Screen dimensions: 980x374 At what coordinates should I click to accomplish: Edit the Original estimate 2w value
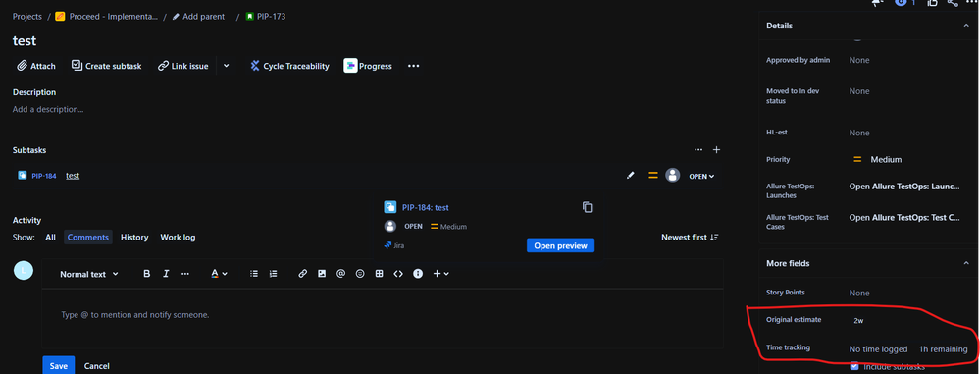coord(858,320)
